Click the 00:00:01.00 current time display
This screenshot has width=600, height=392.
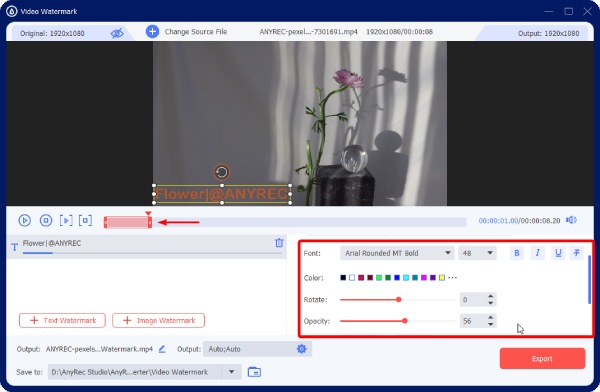pyautogui.click(x=498, y=220)
